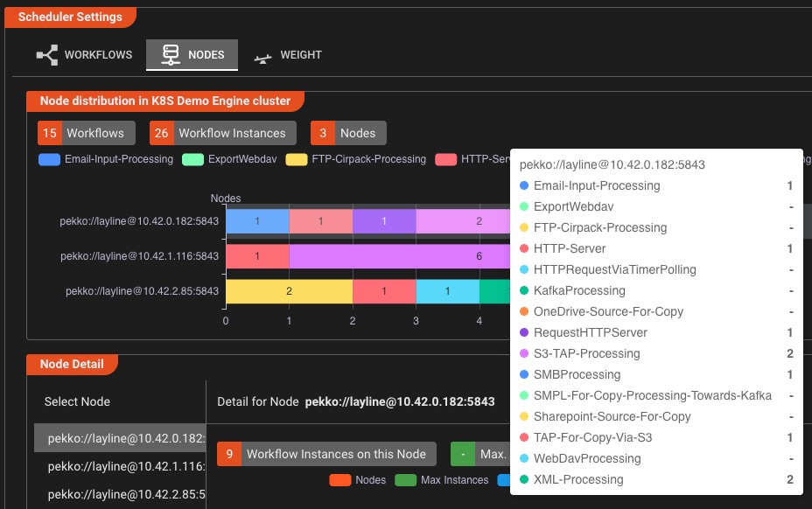Viewport: 812px width, 509px height.
Task: Switch to the Weight tab
Action: [287, 54]
